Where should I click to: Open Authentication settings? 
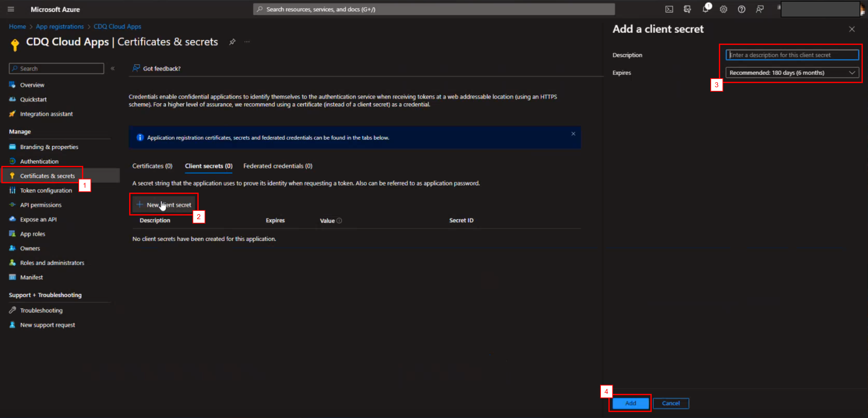pyautogui.click(x=39, y=161)
